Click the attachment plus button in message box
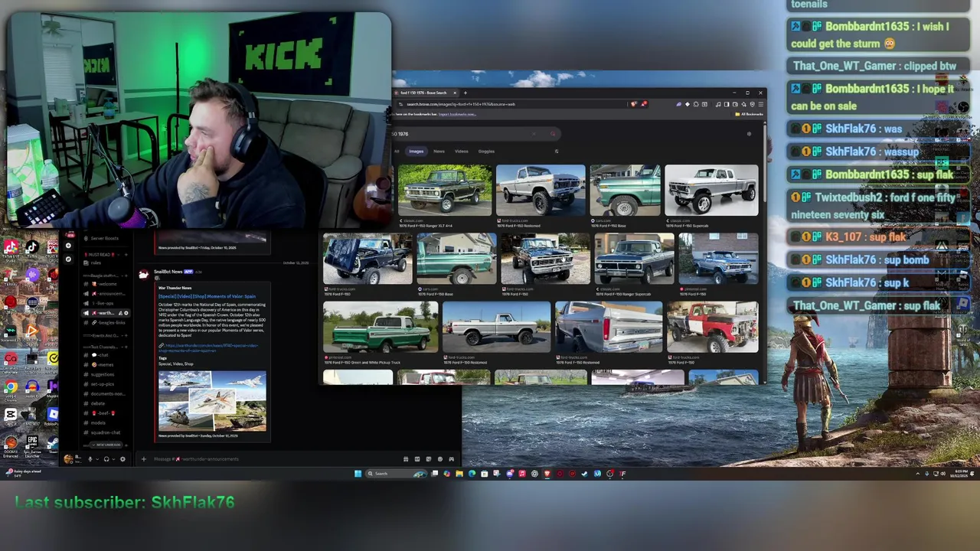 [x=144, y=459]
